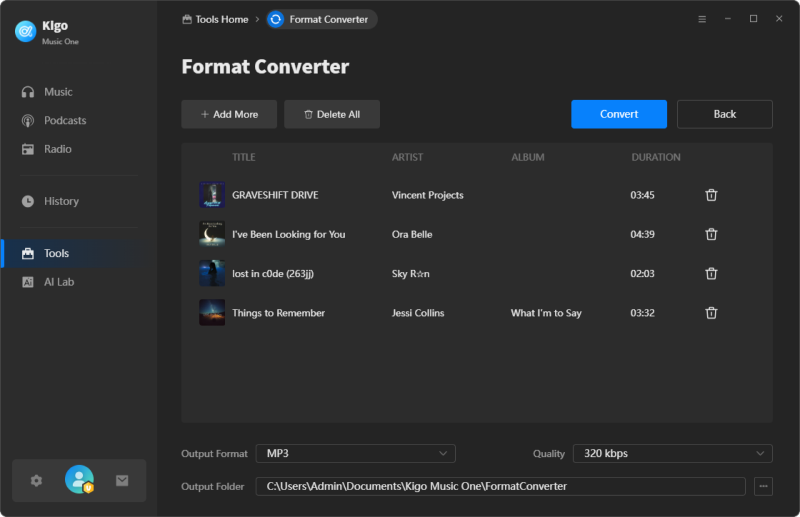
Task: Open the settings gear in sidebar
Action: pos(36,480)
